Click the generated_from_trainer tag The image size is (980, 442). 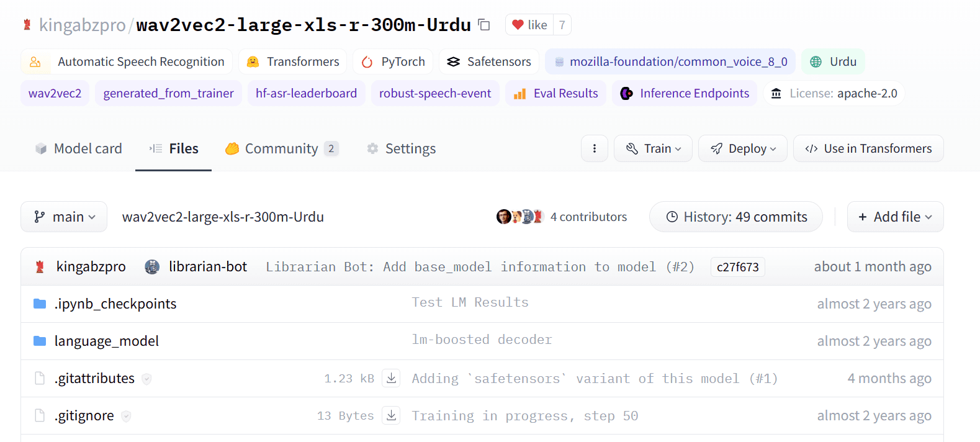tap(168, 93)
